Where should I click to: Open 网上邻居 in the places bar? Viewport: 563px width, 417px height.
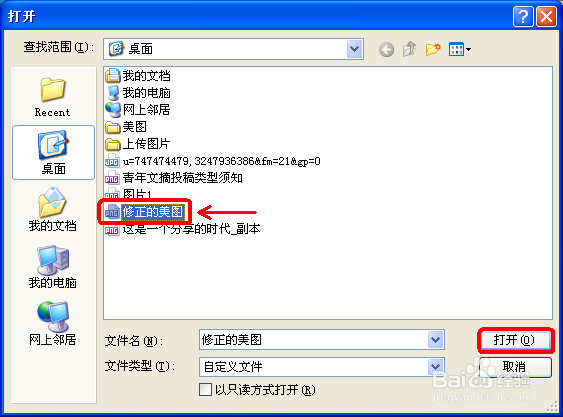[52, 323]
